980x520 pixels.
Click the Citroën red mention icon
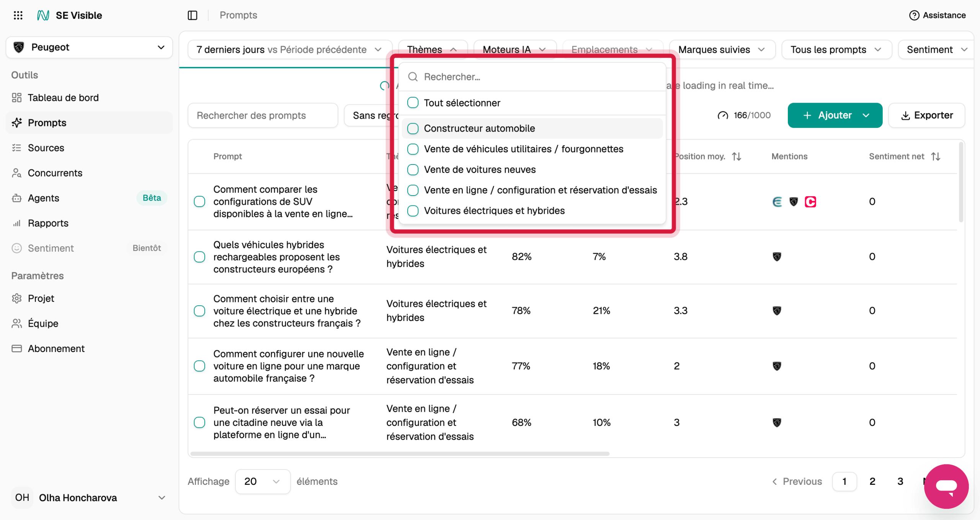pyautogui.click(x=810, y=202)
